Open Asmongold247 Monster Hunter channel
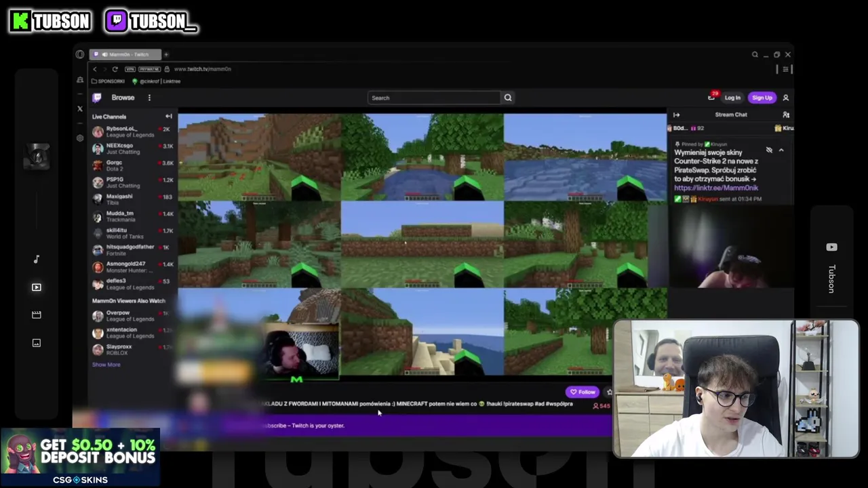The image size is (868, 488). coord(133,267)
